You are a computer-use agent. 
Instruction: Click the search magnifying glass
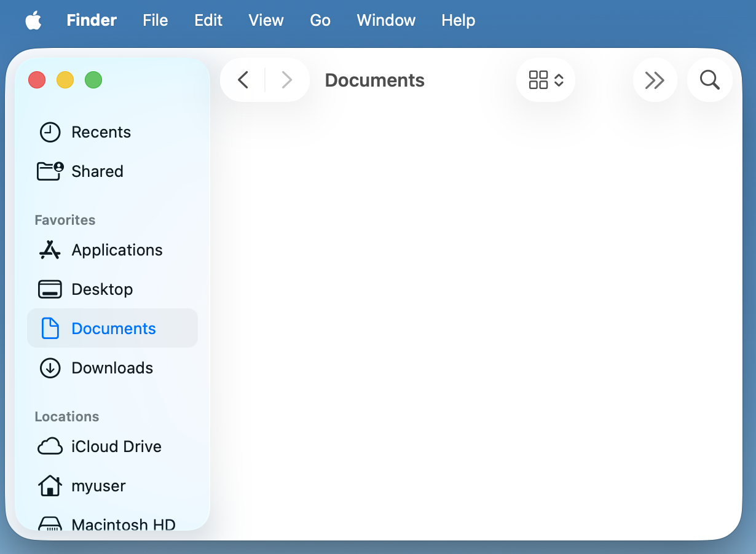[x=710, y=80]
